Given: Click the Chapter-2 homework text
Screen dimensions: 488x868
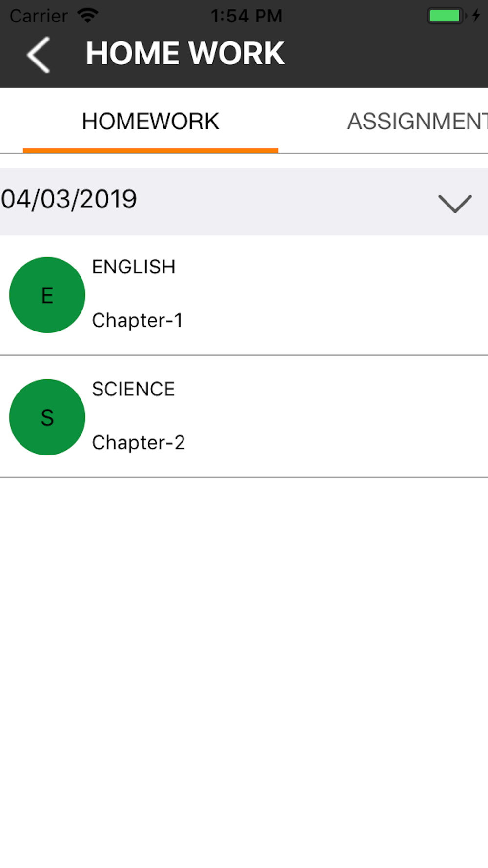Looking at the screenshot, I should pos(139,443).
